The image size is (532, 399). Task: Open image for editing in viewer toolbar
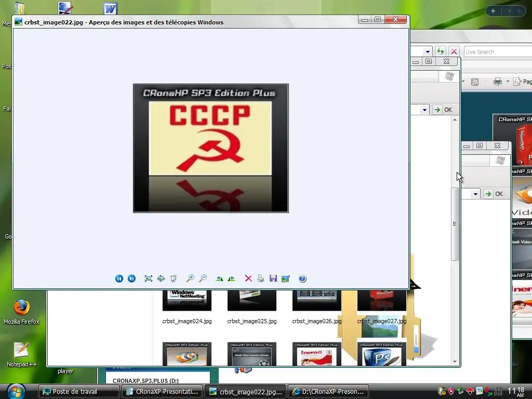click(x=286, y=278)
